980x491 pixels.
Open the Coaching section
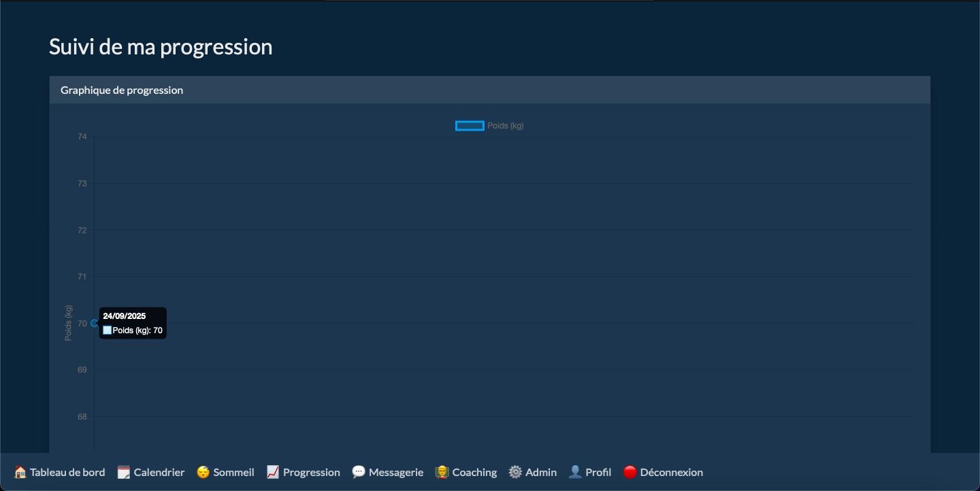point(474,472)
